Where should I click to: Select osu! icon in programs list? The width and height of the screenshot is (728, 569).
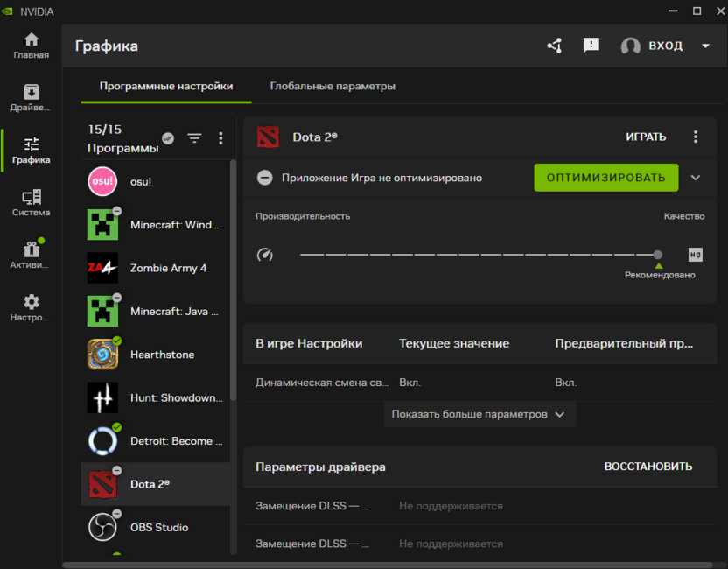click(102, 181)
